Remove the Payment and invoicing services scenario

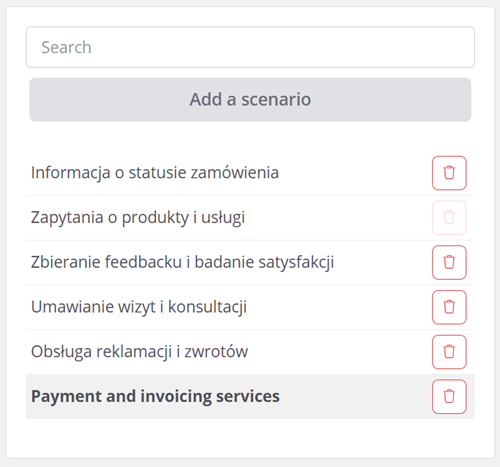tap(449, 396)
